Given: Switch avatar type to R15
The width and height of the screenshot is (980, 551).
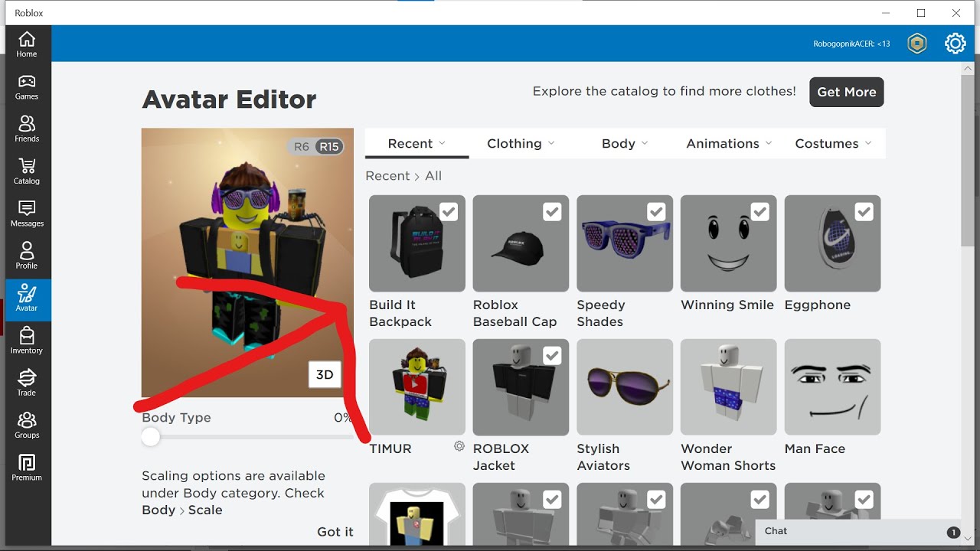Looking at the screenshot, I should pos(329,147).
